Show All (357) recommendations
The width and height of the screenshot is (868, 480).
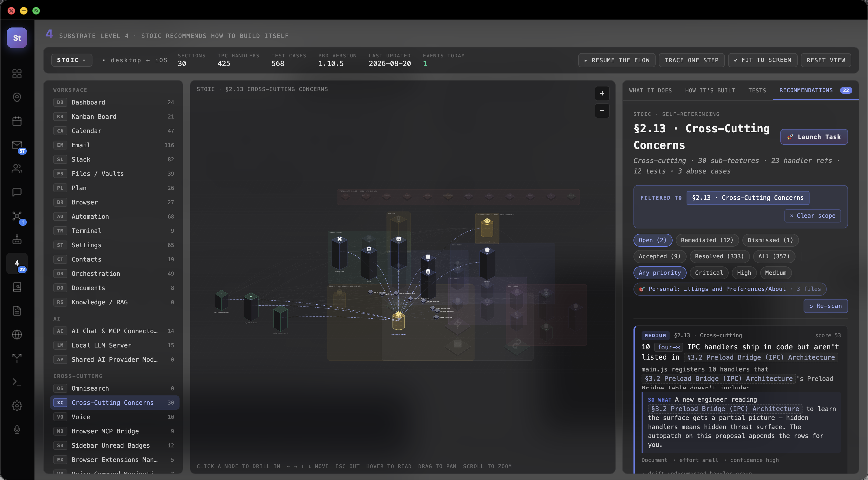click(x=774, y=256)
